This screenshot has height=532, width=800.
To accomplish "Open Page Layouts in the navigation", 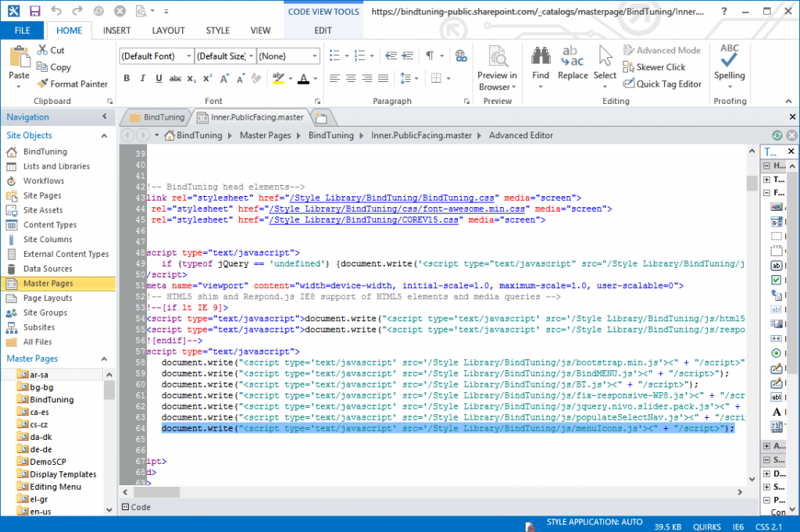I will pos(48,298).
